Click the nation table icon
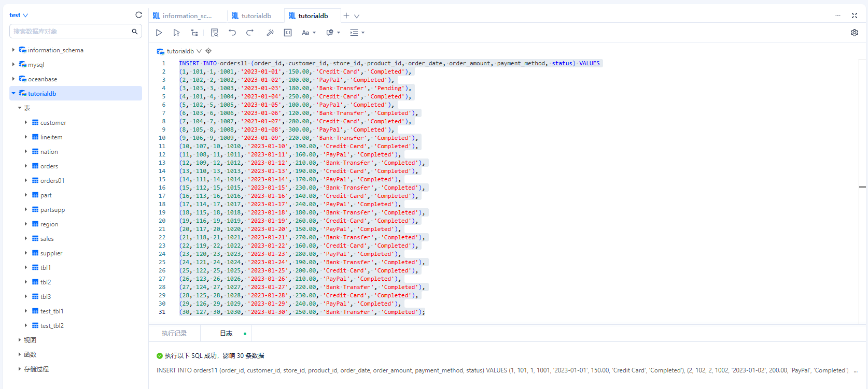This screenshot has height=389, width=868. (x=35, y=152)
